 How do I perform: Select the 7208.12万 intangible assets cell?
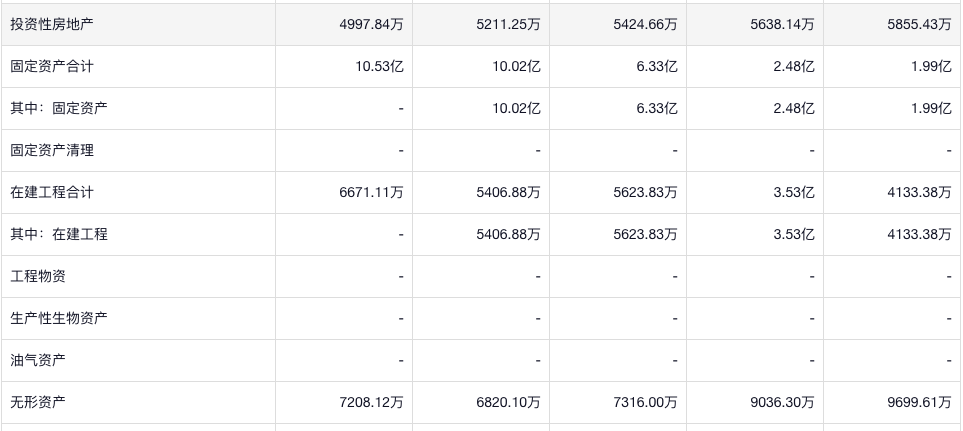click(372, 402)
